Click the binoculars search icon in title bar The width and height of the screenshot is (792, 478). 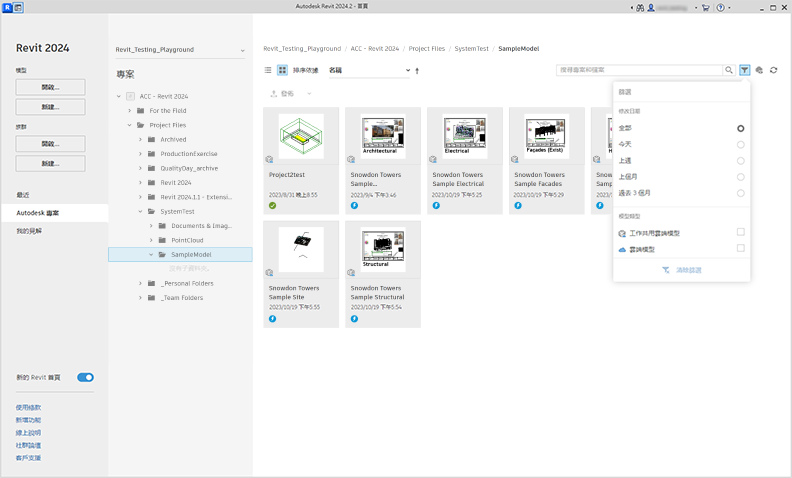tap(640, 8)
